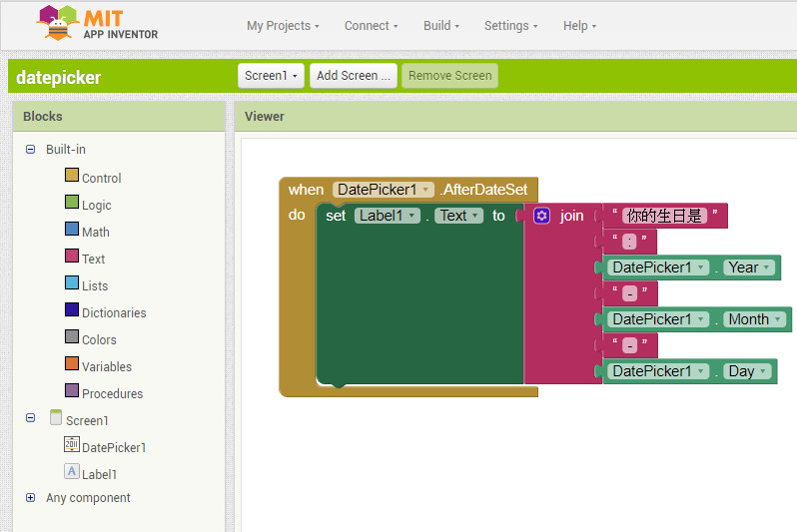The image size is (797, 532).
Task: Click the Dictionaries blocks color square
Action: [x=72, y=309]
